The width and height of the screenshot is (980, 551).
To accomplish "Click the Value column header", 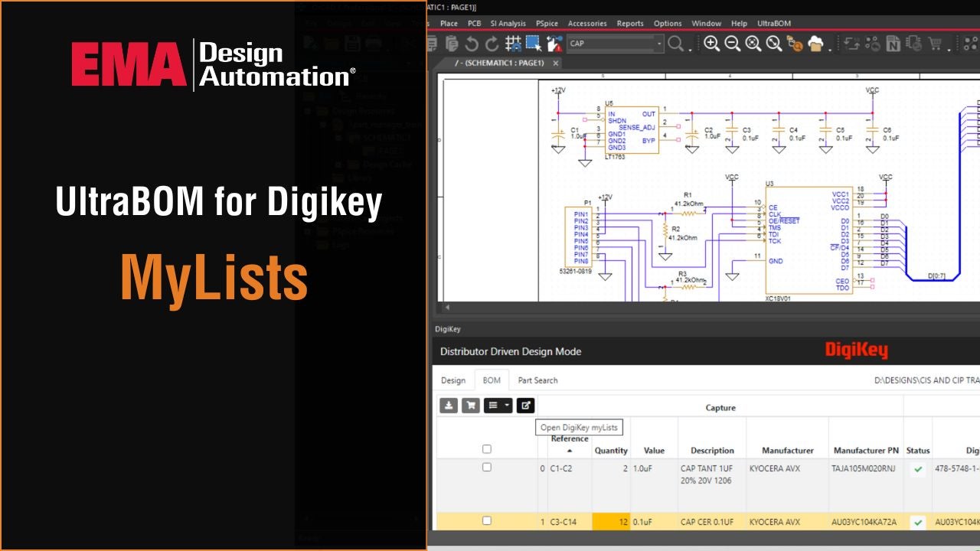I will click(x=654, y=451).
